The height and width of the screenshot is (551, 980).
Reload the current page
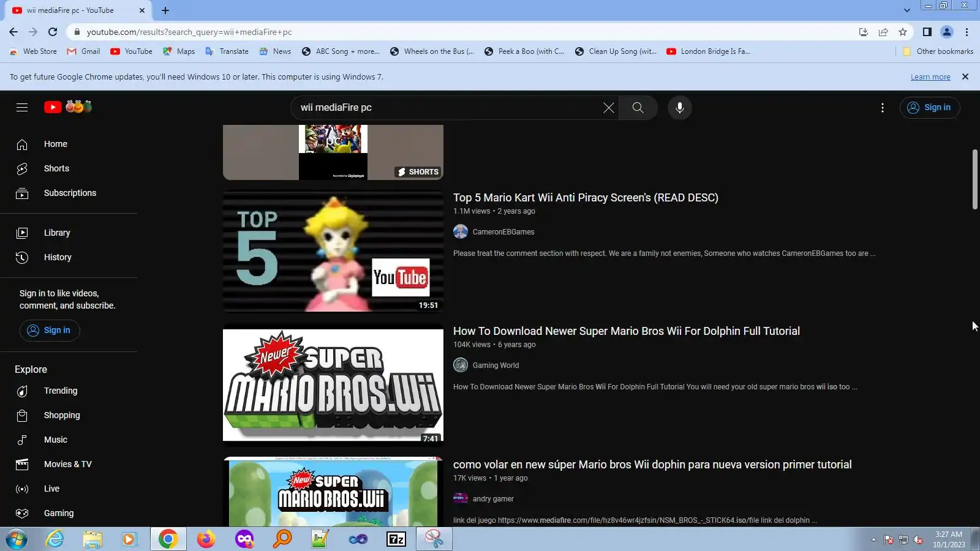53,32
